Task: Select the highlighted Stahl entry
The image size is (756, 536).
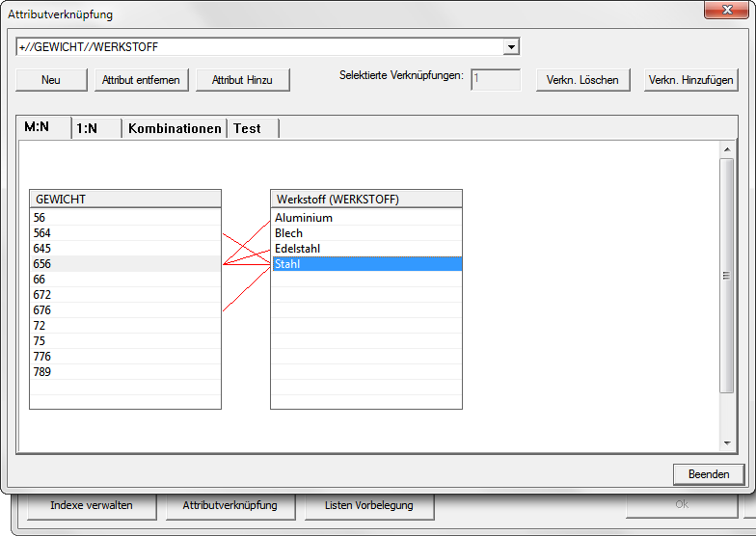Action: click(366, 264)
